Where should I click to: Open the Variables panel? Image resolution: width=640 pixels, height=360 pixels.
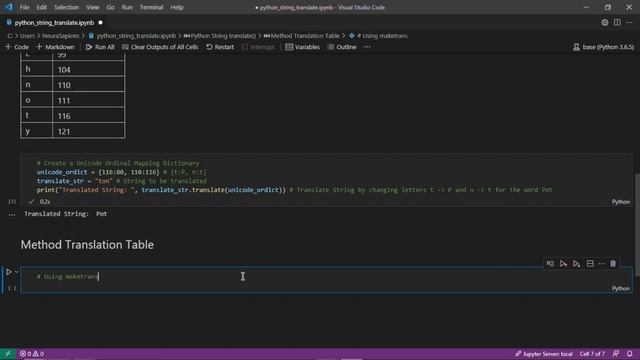(302, 47)
